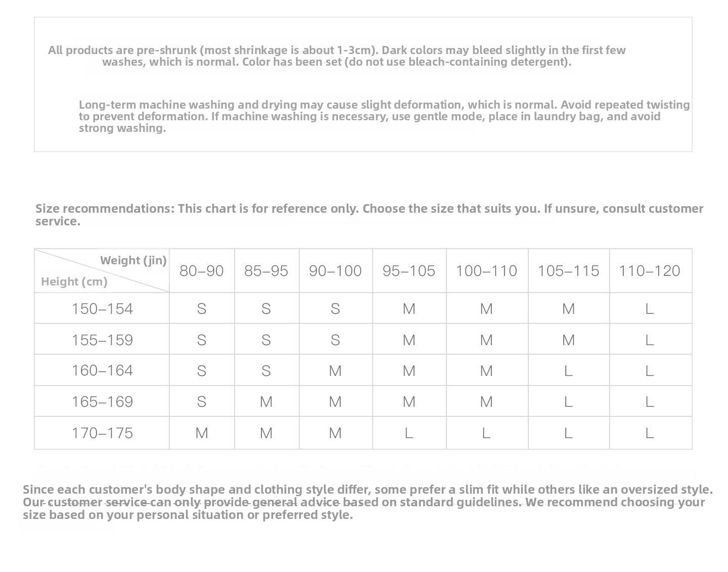Click size L for 160–164 at 105–115 jin
The height and width of the screenshot is (572, 728).
pos(568,371)
